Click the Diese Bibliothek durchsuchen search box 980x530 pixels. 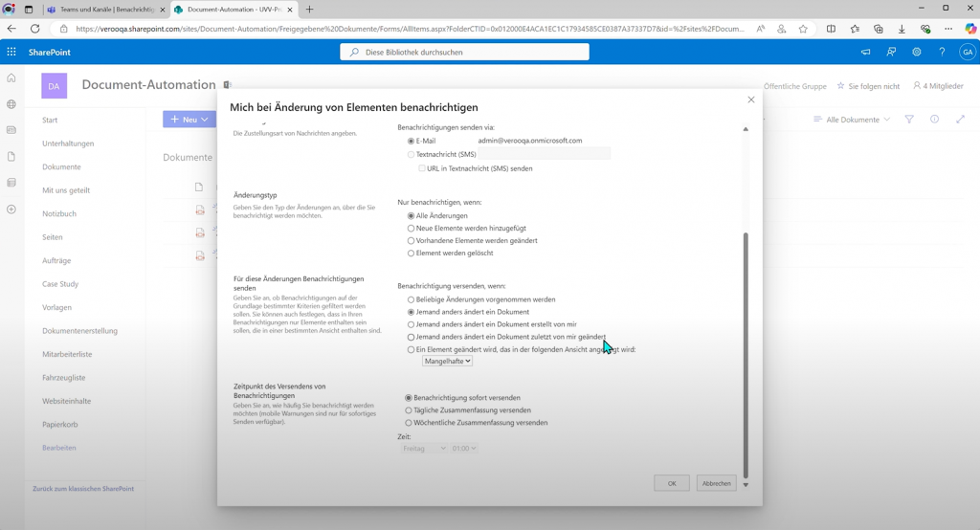coord(464,52)
